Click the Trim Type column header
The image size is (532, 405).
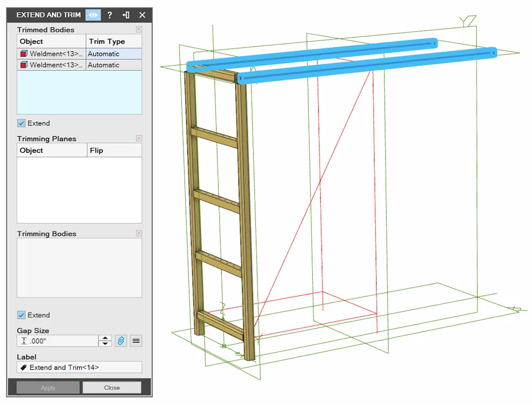tap(114, 42)
